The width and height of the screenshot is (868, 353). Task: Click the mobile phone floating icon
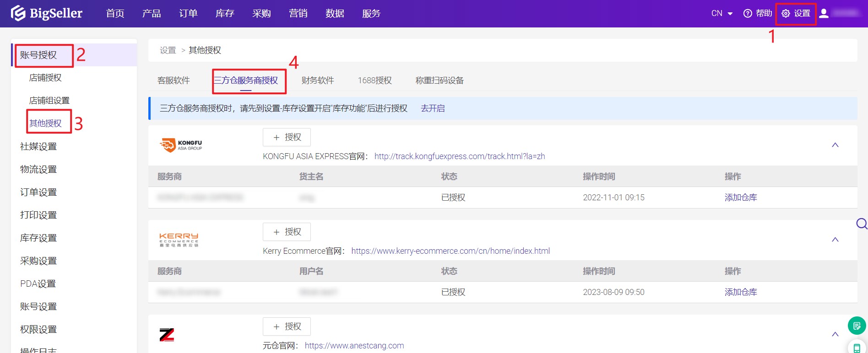click(x=857, y=348)
